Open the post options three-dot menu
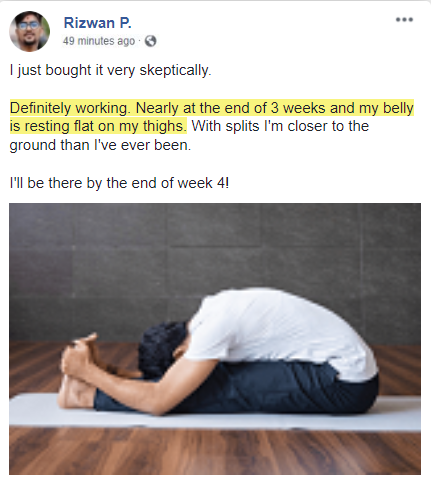Screen dimensions: 431x480 (404, 20)
